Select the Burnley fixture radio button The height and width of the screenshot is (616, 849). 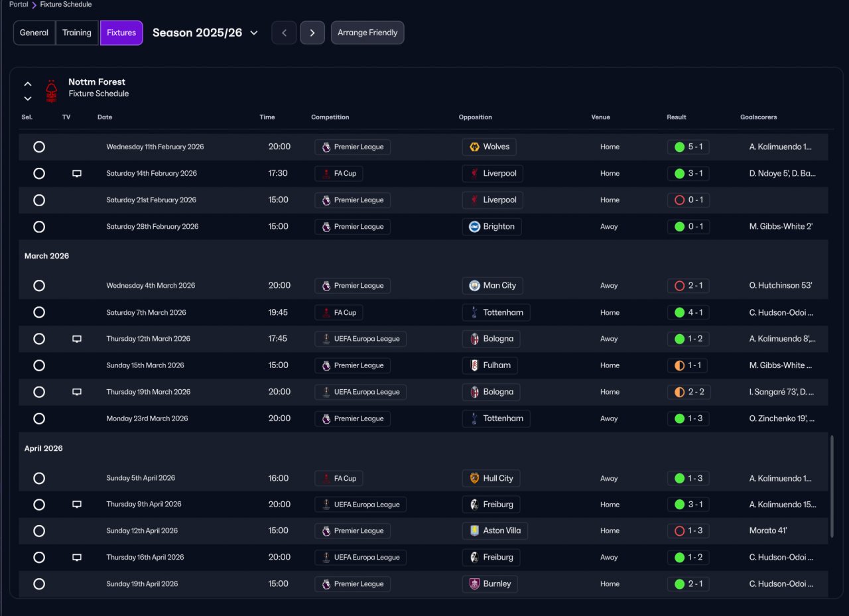[x=39, y=584]
